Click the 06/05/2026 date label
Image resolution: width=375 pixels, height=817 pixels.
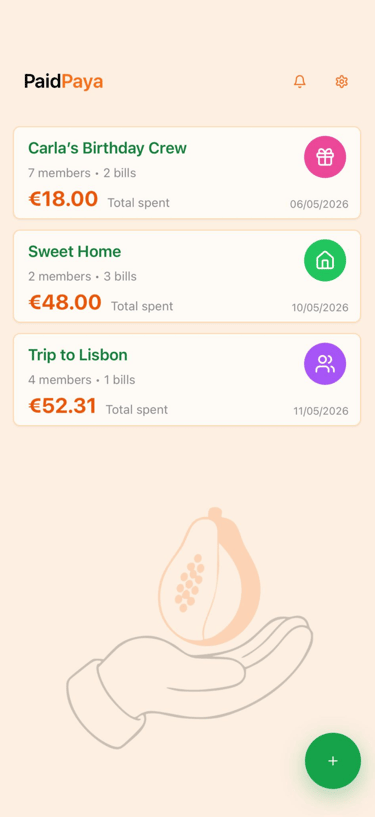click(x=319, y=204)
